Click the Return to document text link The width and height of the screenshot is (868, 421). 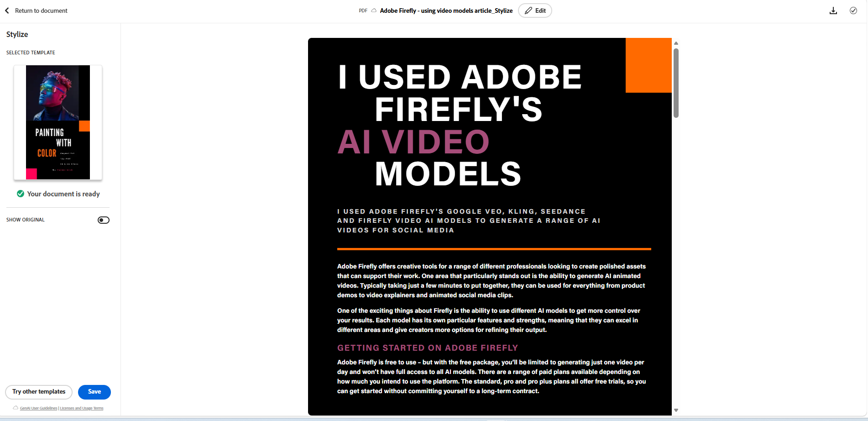[41, 11]
